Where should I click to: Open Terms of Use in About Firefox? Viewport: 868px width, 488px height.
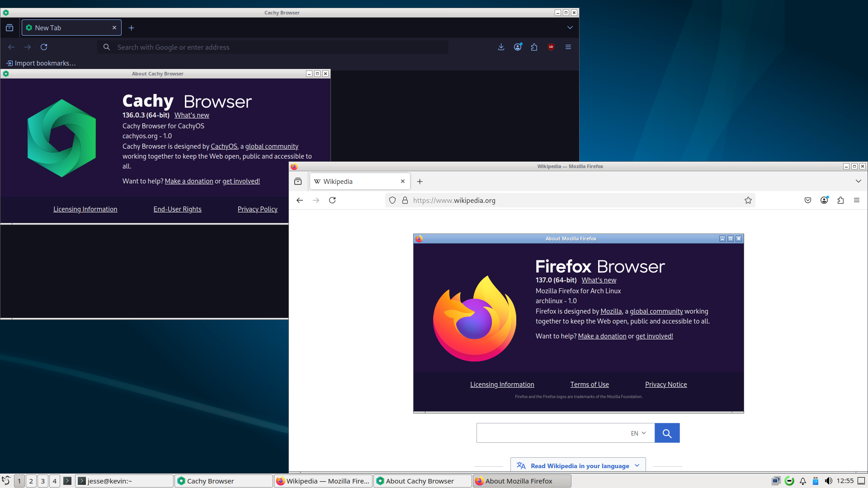590,385
